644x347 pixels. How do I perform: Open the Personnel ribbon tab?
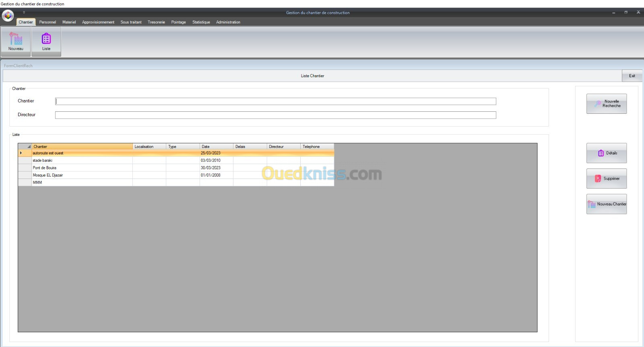coord(47,22)
